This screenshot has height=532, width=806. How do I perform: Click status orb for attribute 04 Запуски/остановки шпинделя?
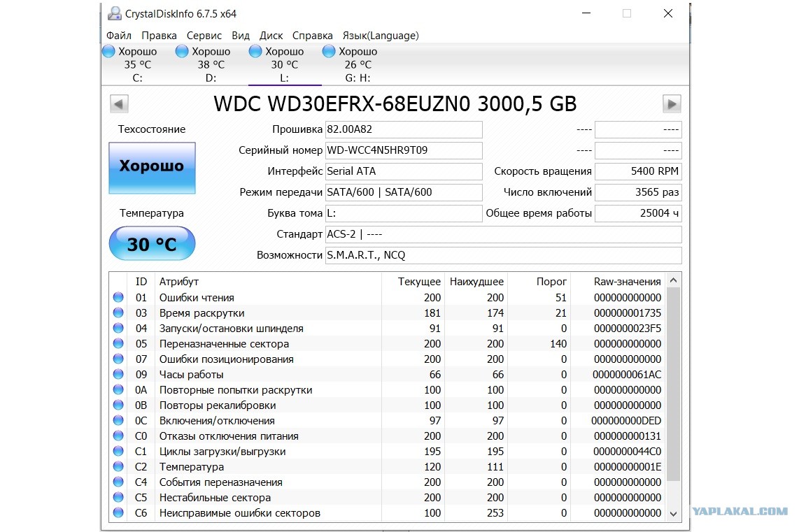tap(118, 328)
